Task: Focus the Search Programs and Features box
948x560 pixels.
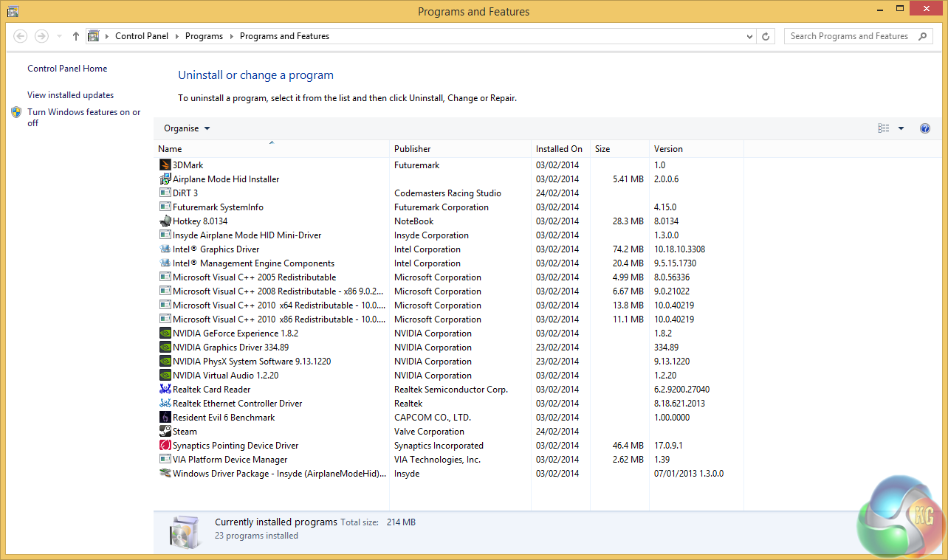Action: [x=849, y=36]
